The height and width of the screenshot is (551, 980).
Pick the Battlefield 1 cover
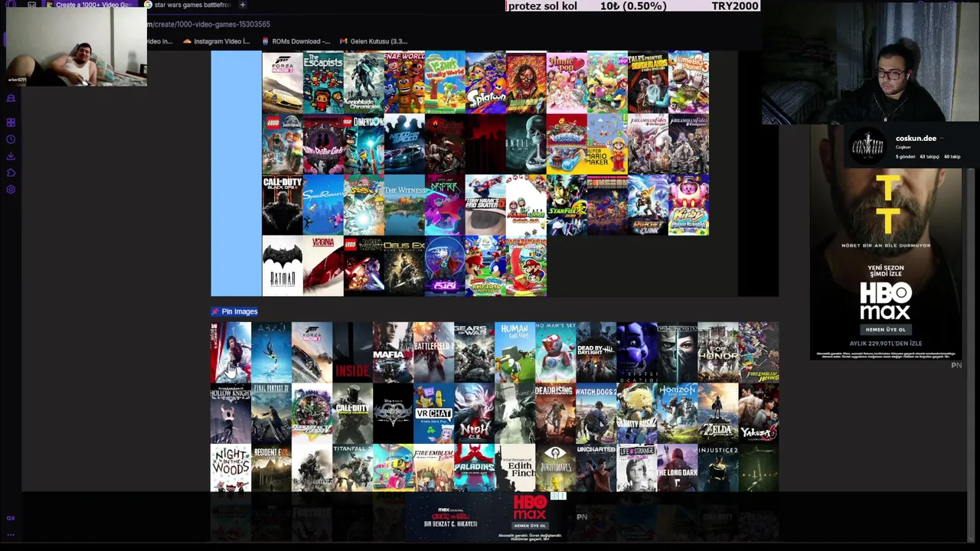[433, 352]
